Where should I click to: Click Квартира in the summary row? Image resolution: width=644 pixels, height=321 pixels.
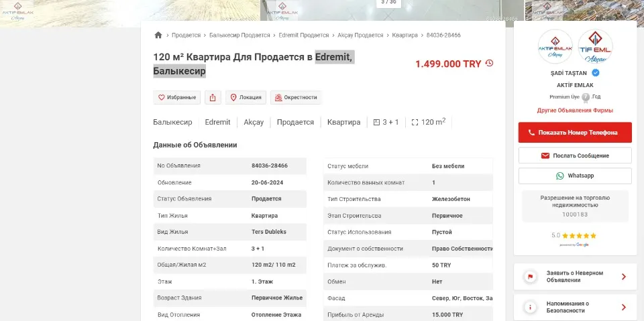pyautogui.click(x=343, y=123)
